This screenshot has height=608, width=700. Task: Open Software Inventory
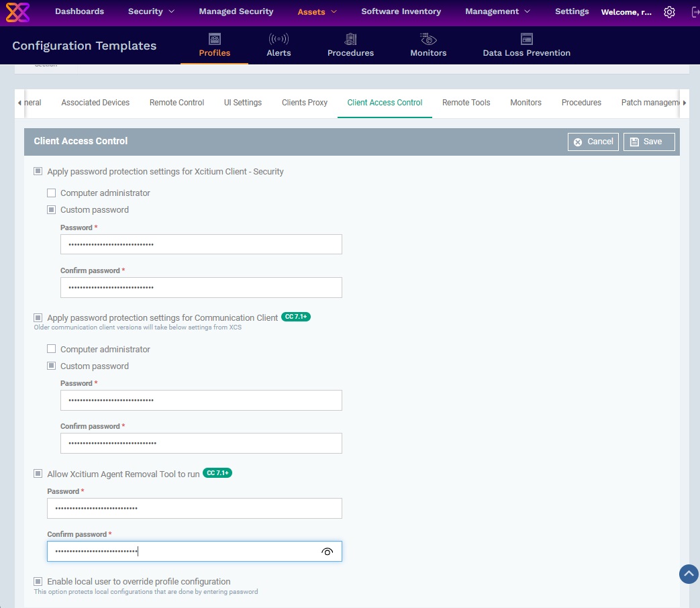tap(401, 11)
